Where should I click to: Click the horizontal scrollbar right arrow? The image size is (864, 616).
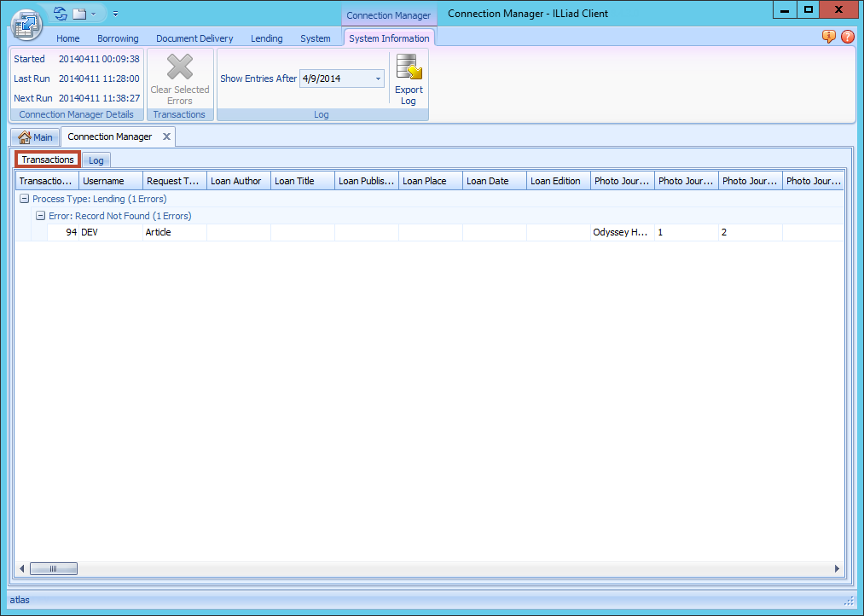point(837,569)
